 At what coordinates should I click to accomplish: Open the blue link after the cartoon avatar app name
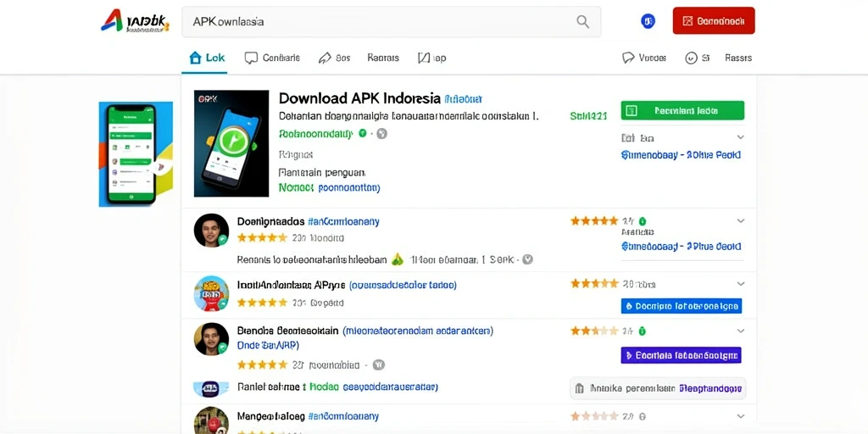(x=403, y=285)
